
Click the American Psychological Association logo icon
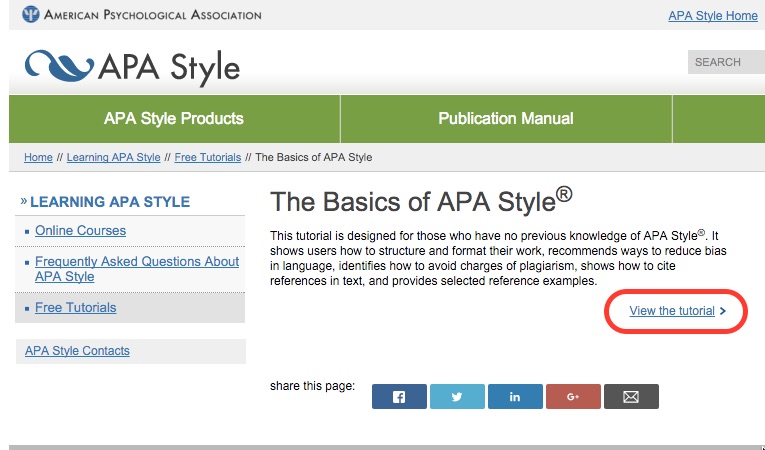coord(30,14)
